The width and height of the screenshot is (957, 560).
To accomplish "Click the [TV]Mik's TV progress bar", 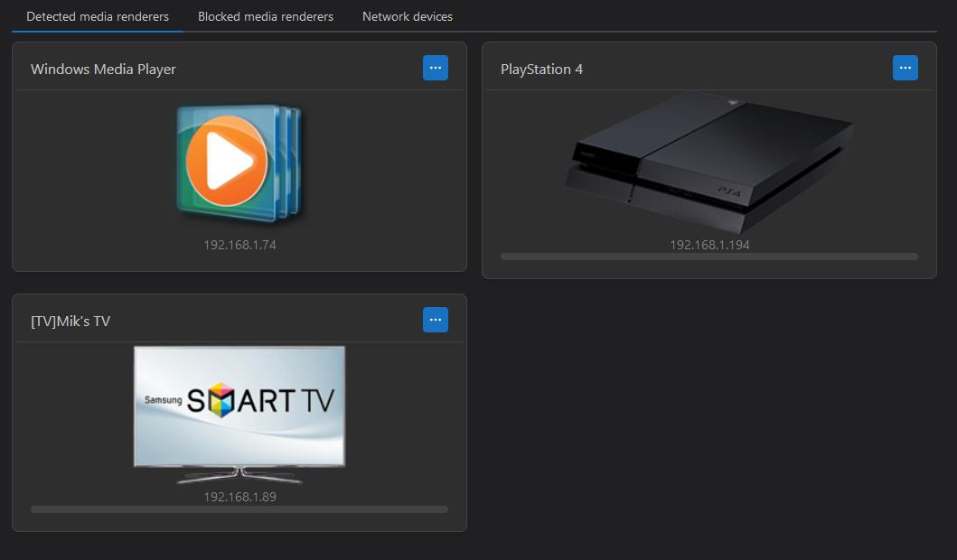I will [x=239, y=509].
